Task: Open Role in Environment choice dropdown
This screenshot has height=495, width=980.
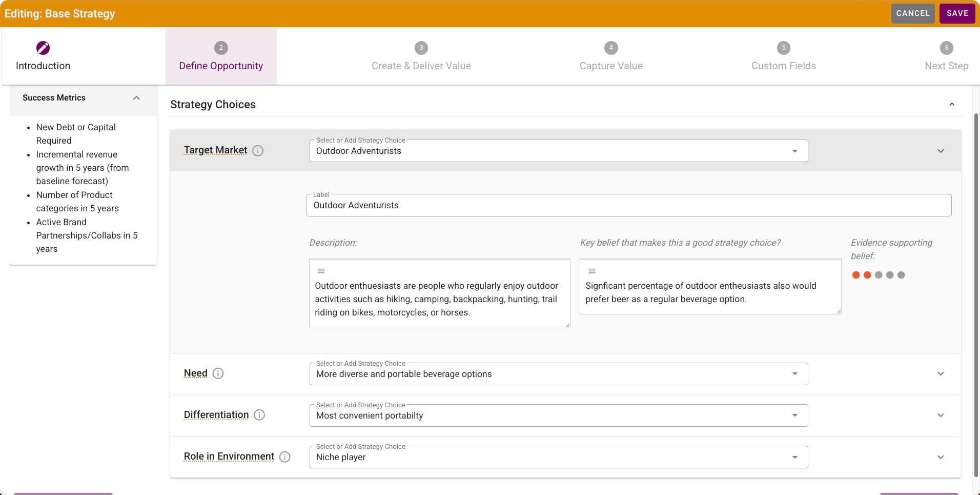Action: pyautogui.click(x=559, y=457)
